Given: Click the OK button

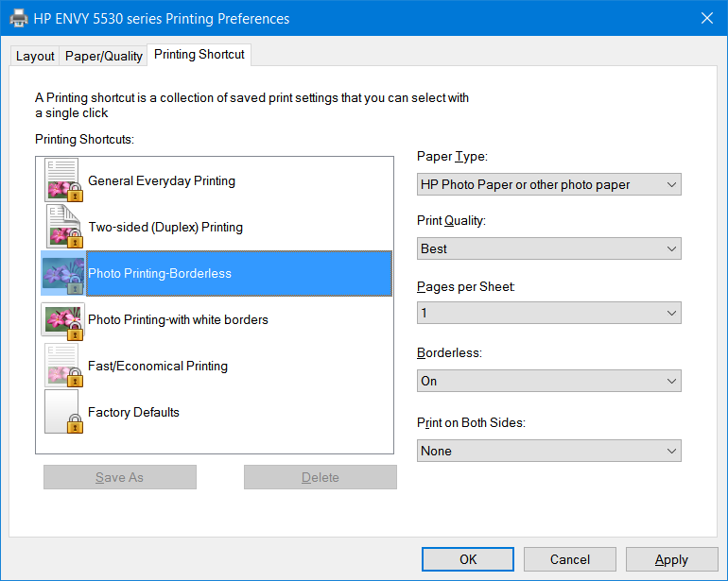Looking at the screenshot, I should click(468, 559).
